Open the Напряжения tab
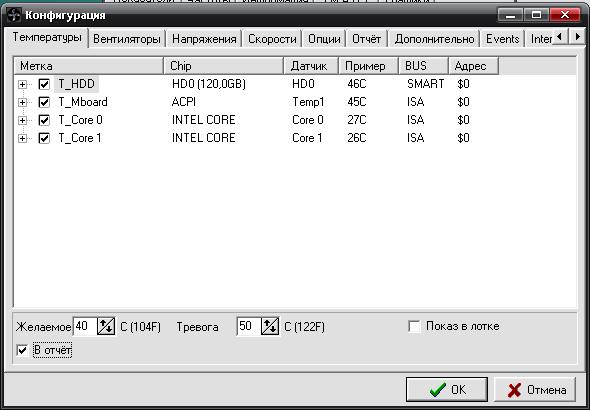590x410 pixels. click(x=204, y=39)
